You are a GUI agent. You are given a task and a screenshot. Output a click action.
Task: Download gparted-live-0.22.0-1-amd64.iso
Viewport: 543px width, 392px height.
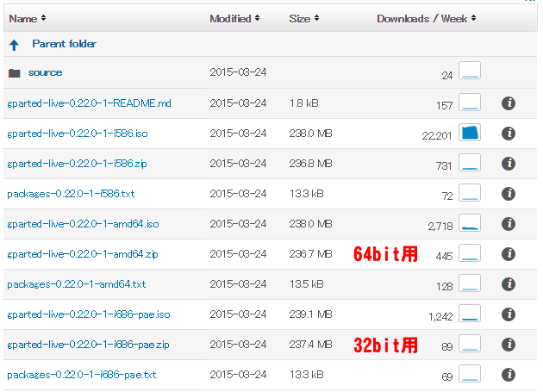pos(83,224)
